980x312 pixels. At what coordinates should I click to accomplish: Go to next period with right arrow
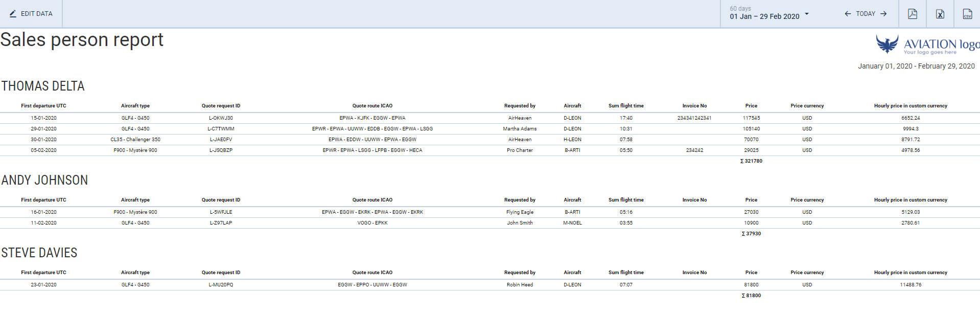[x=883, y=14]
